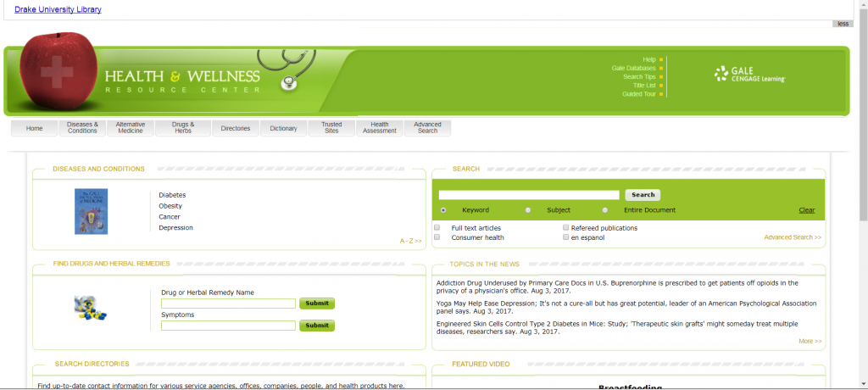The width and height of the screenshot is (868, 390).
Task: Submit the Drug or Herbal Remedy Name
Action: (317, 304)
